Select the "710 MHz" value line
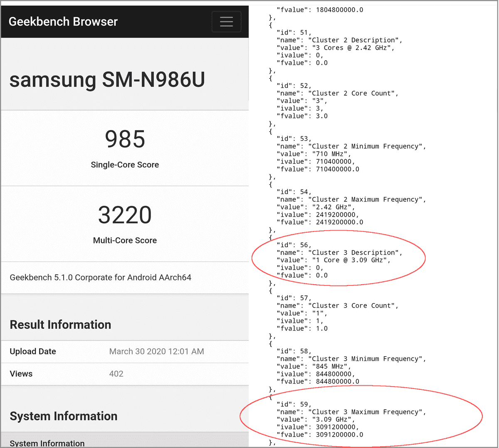 (x=314, y=154)
